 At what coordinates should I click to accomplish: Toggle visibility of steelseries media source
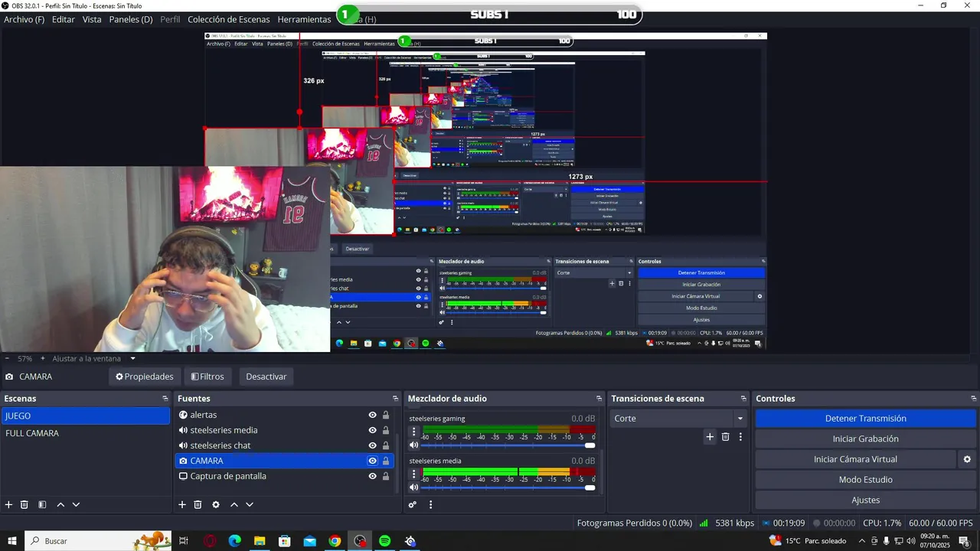(x=372, y=430)
